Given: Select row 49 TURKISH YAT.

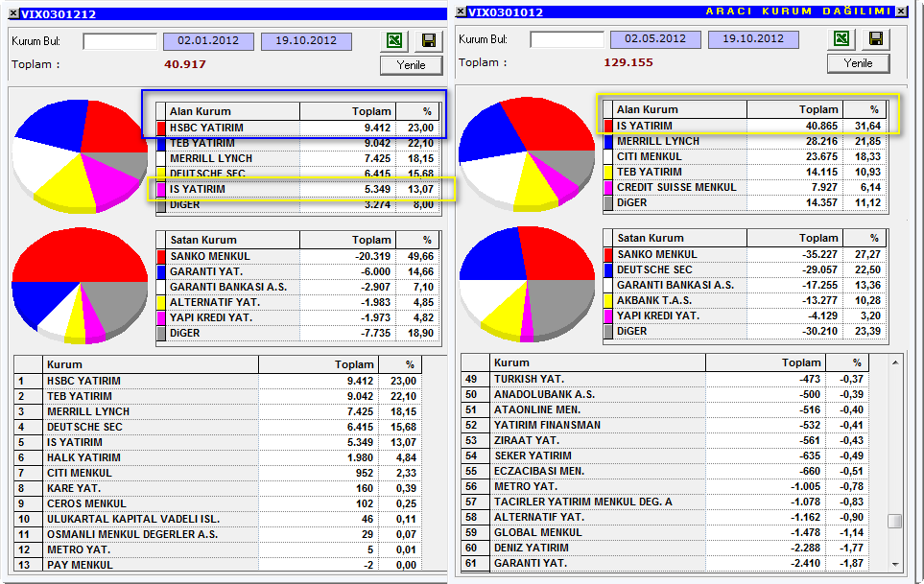Looking at the screenshot, I should [665, 379].
